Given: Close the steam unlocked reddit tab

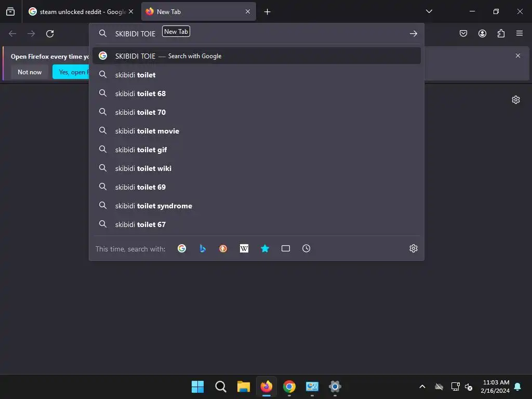Looking at the screenshot, I should pyautogui.click(x=131, y=11).
